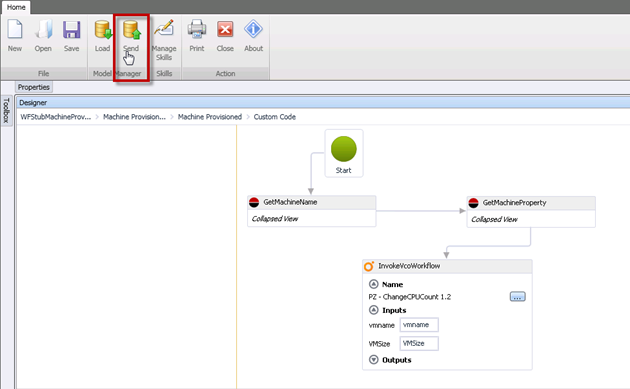Click Collapsed View under GetMachineProperty
This screenshot has width=630, height=389.
click(x=494, y=220)
